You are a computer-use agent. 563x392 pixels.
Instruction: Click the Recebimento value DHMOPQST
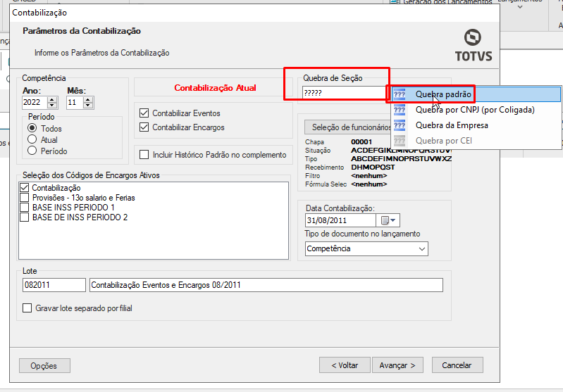pos(373,167)
